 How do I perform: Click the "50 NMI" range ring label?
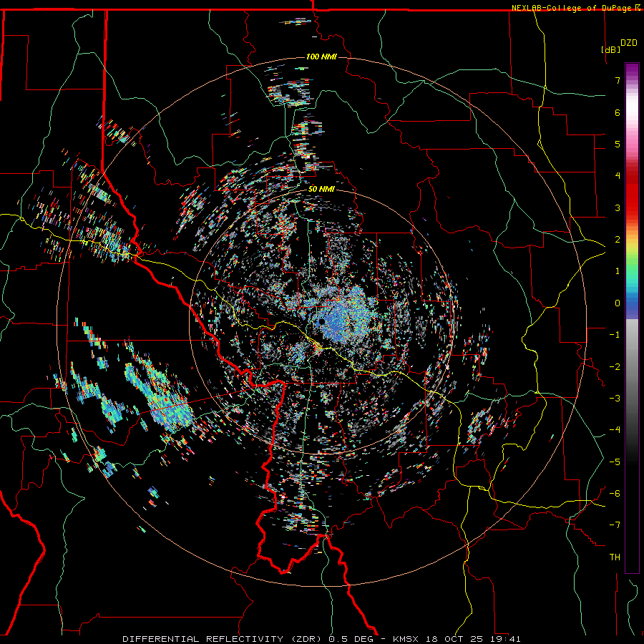(321, 189)
